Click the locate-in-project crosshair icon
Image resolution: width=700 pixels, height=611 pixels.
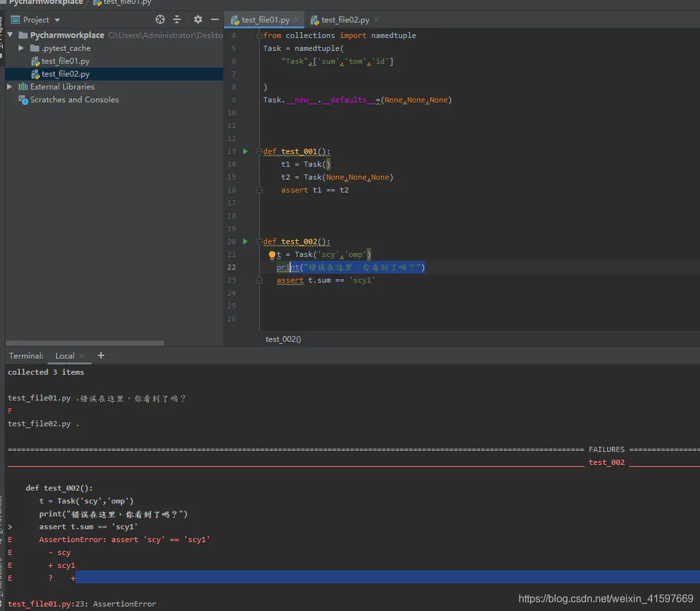tap(160, 19)
